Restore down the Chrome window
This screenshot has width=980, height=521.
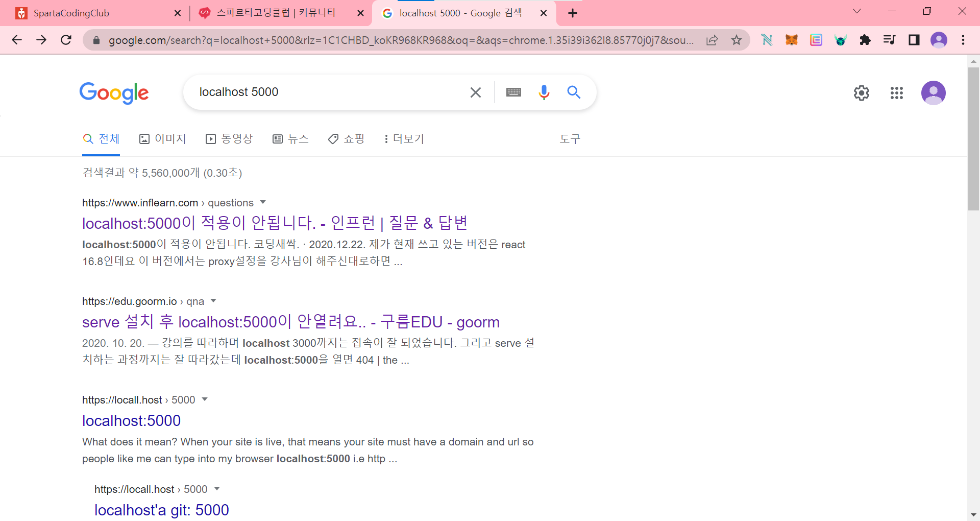927,11
